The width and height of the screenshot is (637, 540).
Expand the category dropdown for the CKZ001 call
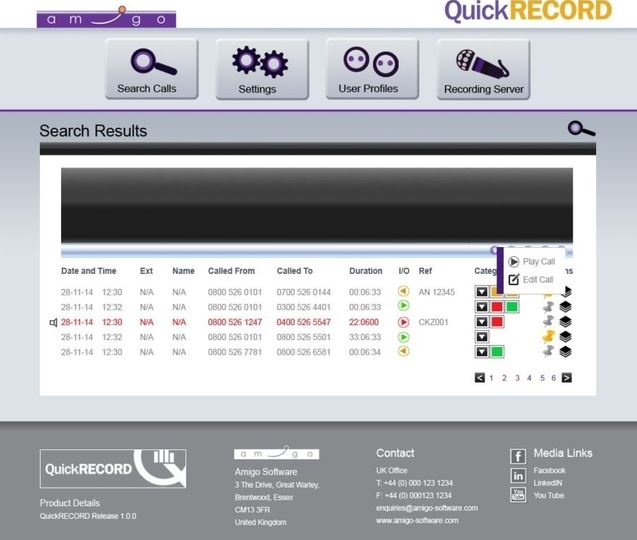[x=482, y=322]
